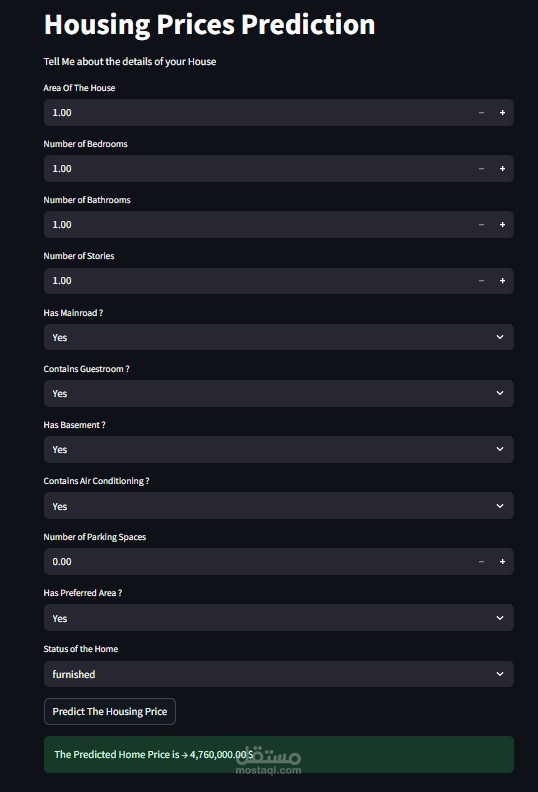Increase Number of Parking Spaces plus icon
Image resolution: width=538 pixels, height=792 pixels.
pyautogui.click(x=502, y=562)
